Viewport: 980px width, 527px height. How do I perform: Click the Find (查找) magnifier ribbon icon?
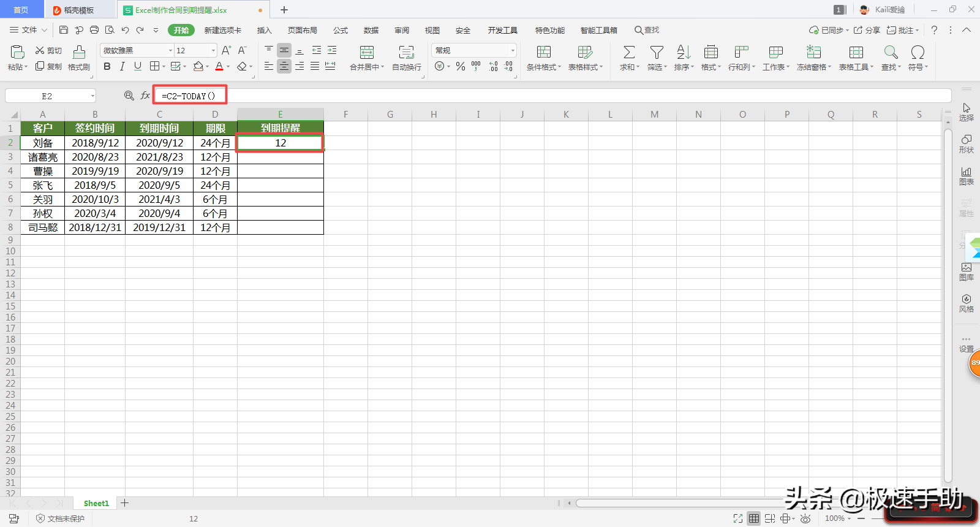pyautogui.click(x=891, y=52)
